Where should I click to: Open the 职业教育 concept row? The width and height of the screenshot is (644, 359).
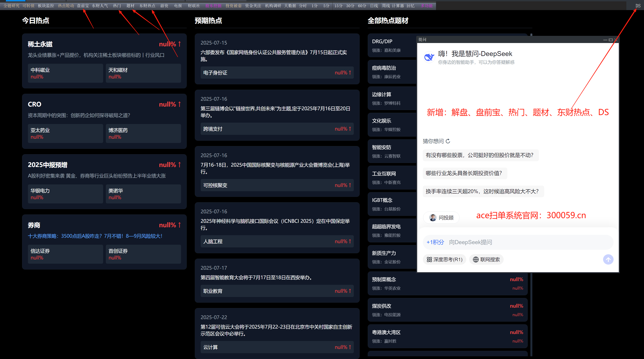(277, 291)
